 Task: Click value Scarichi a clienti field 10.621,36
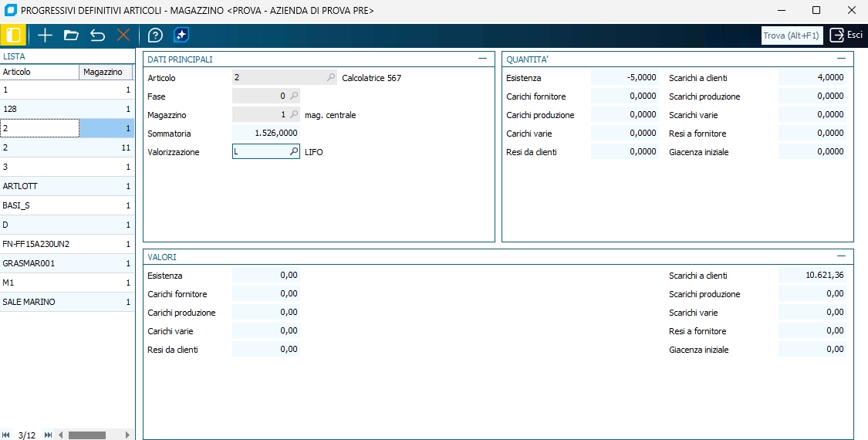pos(812,275)
